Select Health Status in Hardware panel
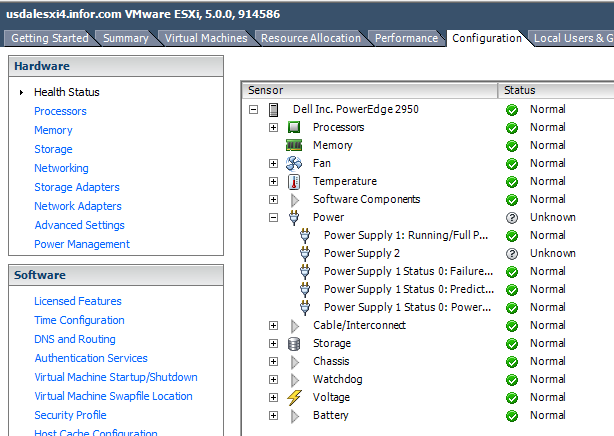 point(67,92)
